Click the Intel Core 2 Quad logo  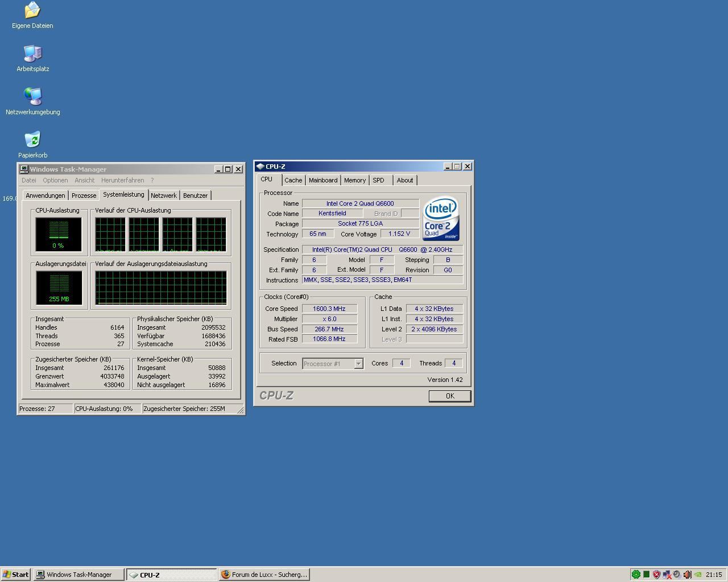tap(441, 218)
